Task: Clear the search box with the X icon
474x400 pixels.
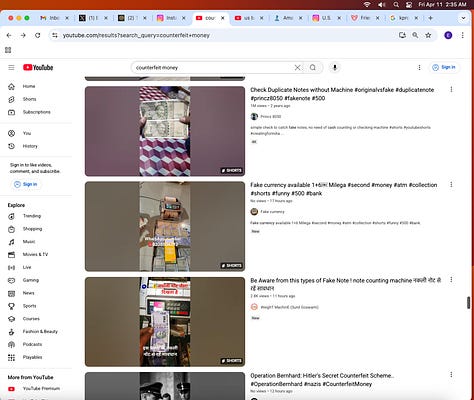Action: tap(297, 68)
